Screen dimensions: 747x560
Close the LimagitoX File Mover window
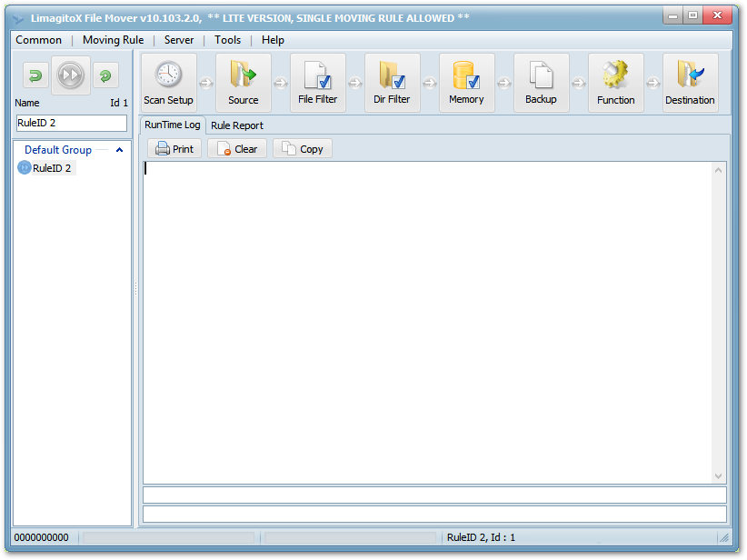point(717,15)
